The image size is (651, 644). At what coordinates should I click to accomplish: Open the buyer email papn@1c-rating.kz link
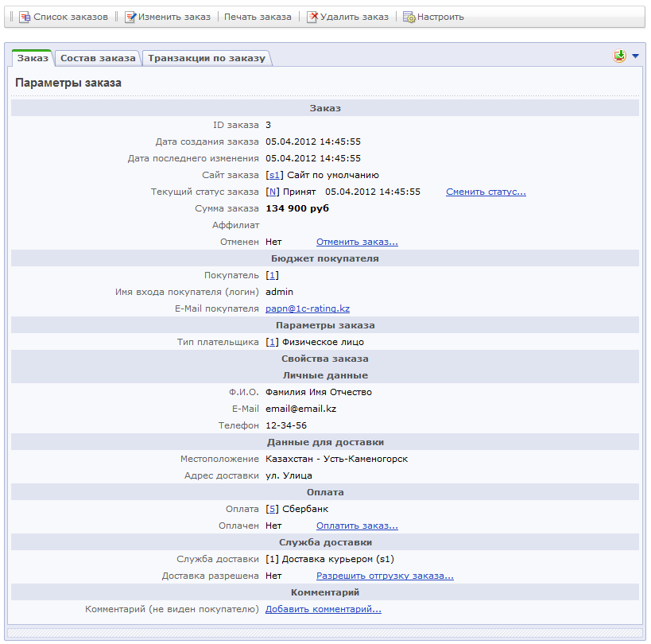click(x=307, y=308)
